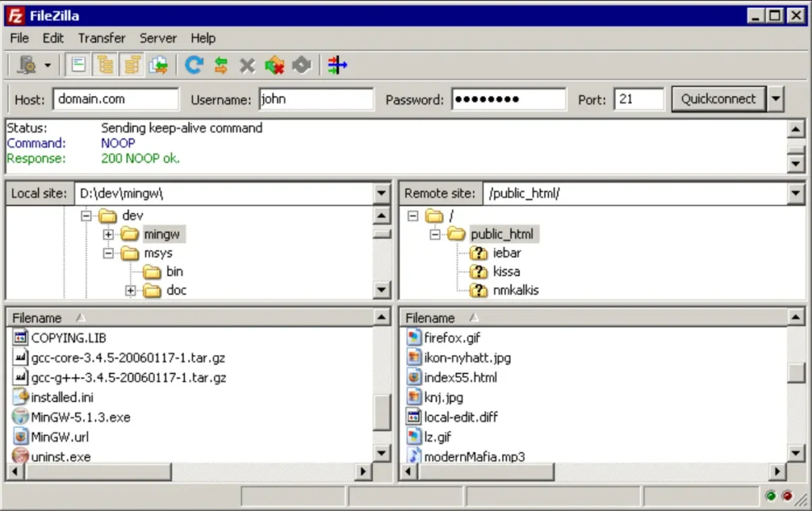Screen dimensions: 812x511
Task: Toggle the speed limits icon
Action: (x=336, y=64)
